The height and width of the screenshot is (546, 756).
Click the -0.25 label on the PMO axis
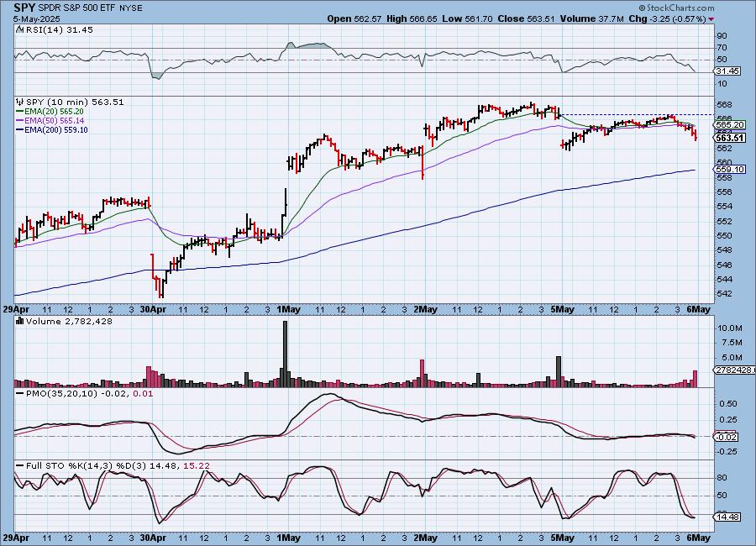pos(726,452)
